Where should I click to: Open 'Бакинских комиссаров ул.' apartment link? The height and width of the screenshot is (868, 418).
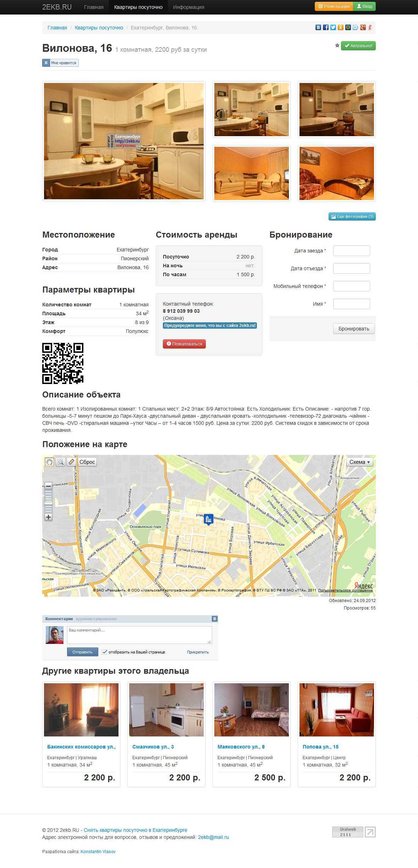(x=82, y=747)
